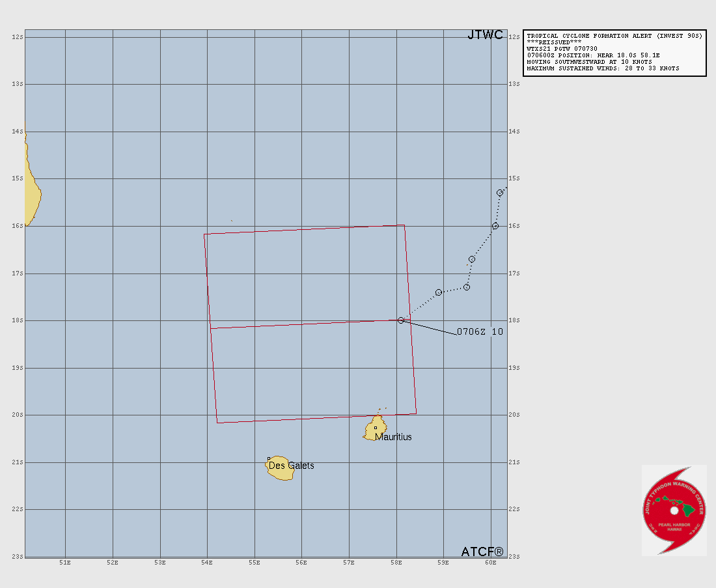Click the Mauritius city square marker
716x588 pixels.
coord(376,428)
